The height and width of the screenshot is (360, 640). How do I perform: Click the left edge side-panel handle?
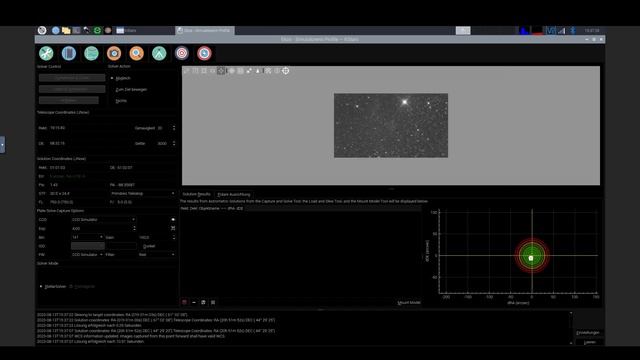coord(2,144)
